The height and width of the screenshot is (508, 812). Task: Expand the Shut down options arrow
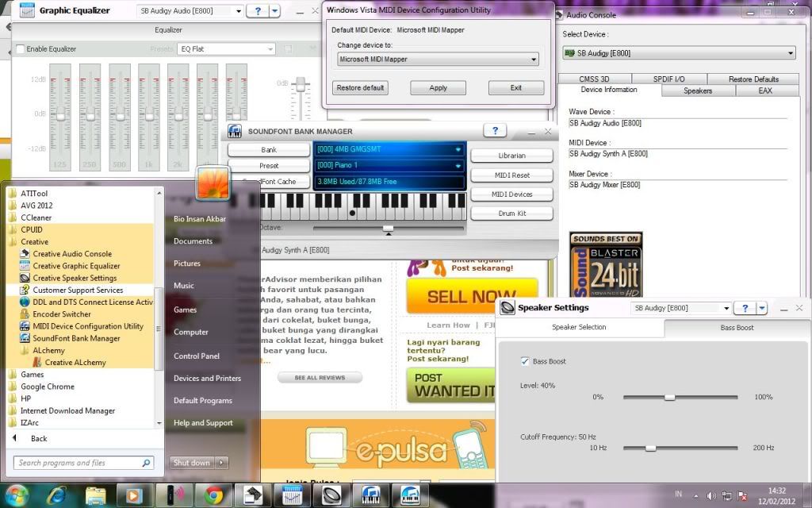pos(222,463)
